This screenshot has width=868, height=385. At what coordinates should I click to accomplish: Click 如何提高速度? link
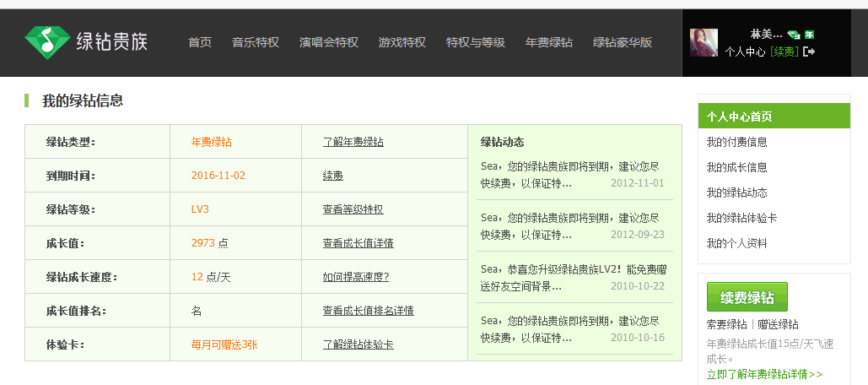[356, 277]
